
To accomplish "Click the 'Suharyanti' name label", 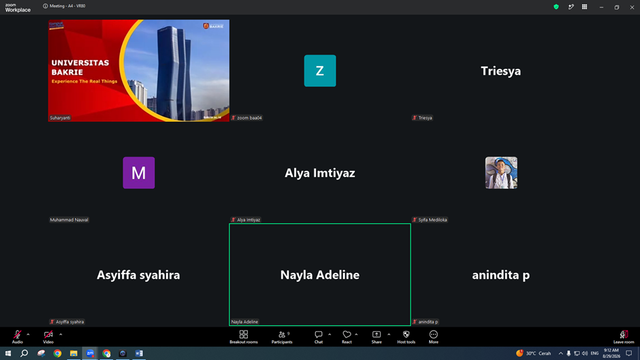I will (60, 118).
